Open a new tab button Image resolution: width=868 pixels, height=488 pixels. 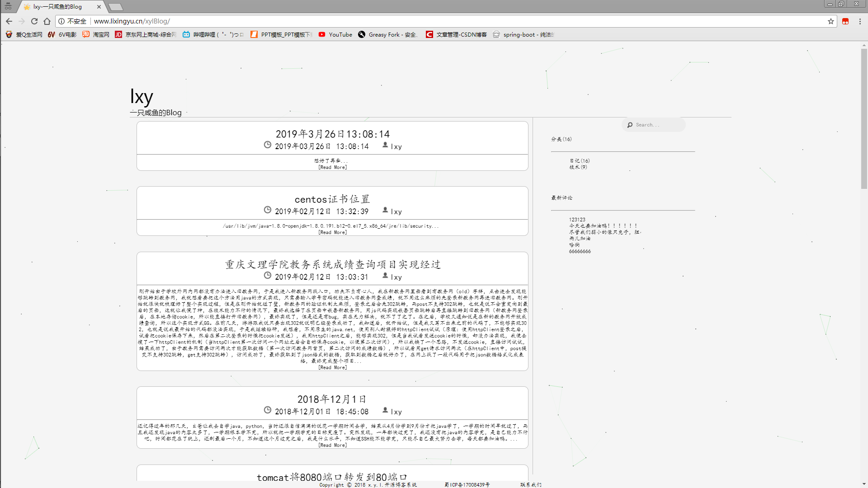pyautogui.click(x=116, y=7)
